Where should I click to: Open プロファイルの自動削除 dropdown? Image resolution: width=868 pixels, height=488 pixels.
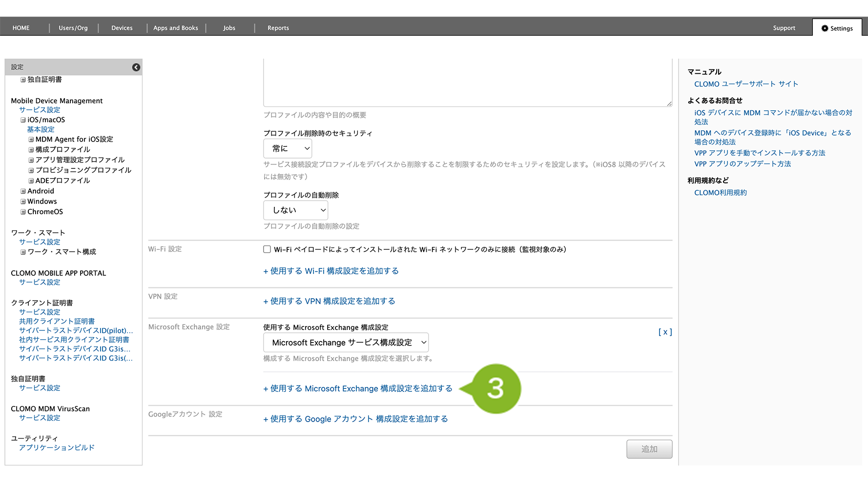point(295,210)
